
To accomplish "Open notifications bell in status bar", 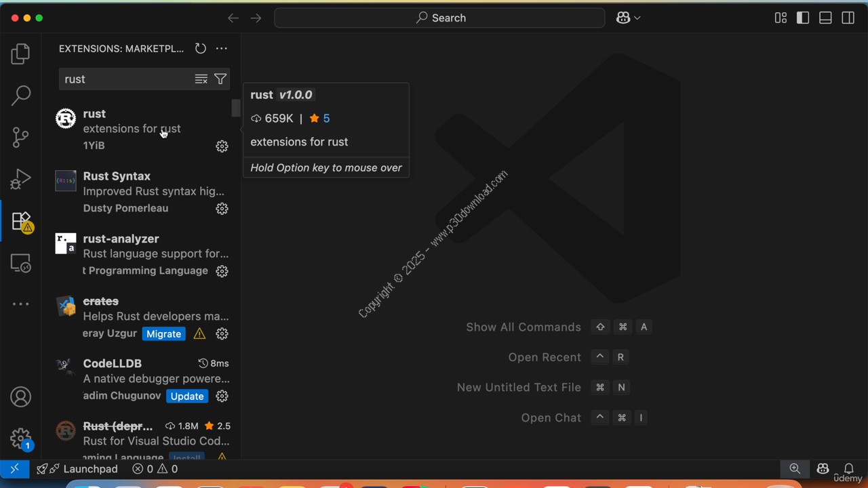I will [848, 469].
